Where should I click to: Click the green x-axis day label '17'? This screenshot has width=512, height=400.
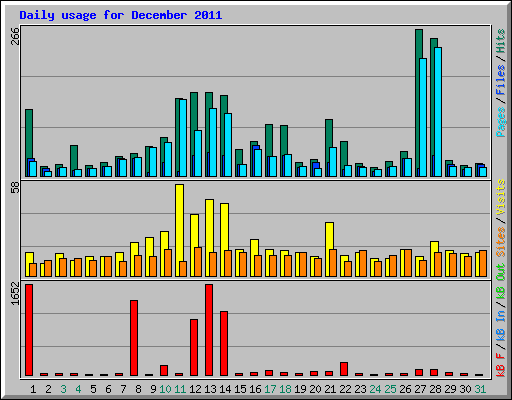tap(270, 389)
